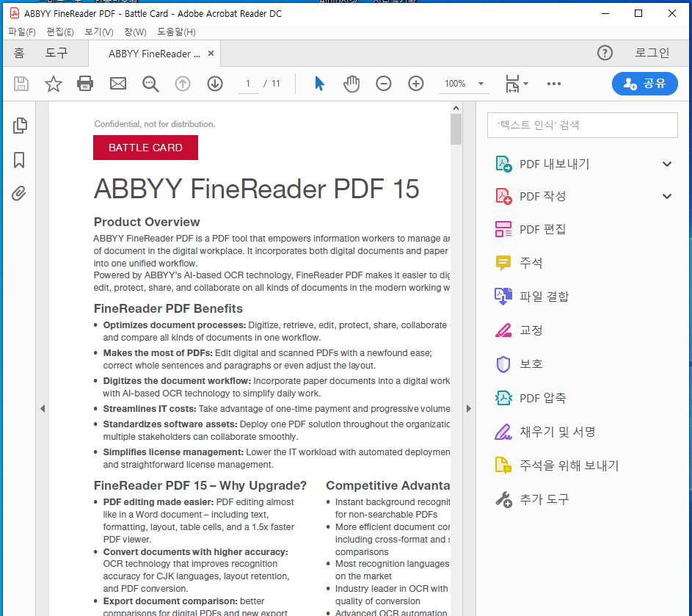Viewport: 692px width, 616px height.
Task: Click the page number field
Action: point(248,84)
